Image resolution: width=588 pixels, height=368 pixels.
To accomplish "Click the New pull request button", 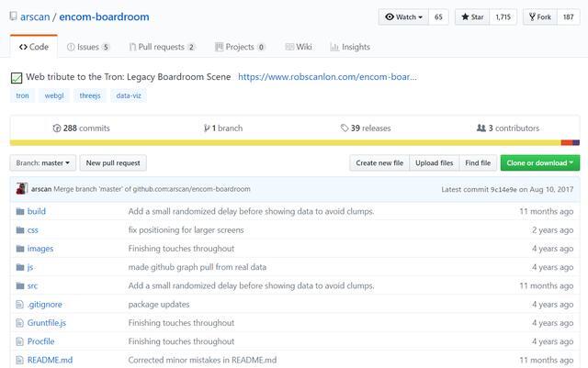I will point(113,163).
